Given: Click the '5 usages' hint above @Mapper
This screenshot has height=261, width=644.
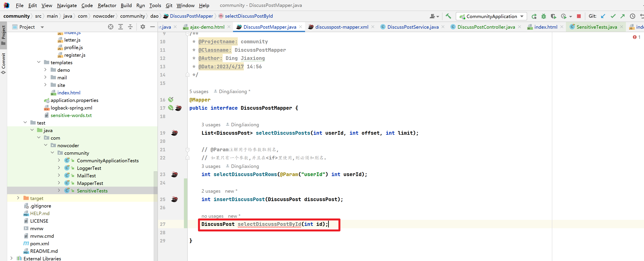Looking at the screenshot, I should [199, 91].
